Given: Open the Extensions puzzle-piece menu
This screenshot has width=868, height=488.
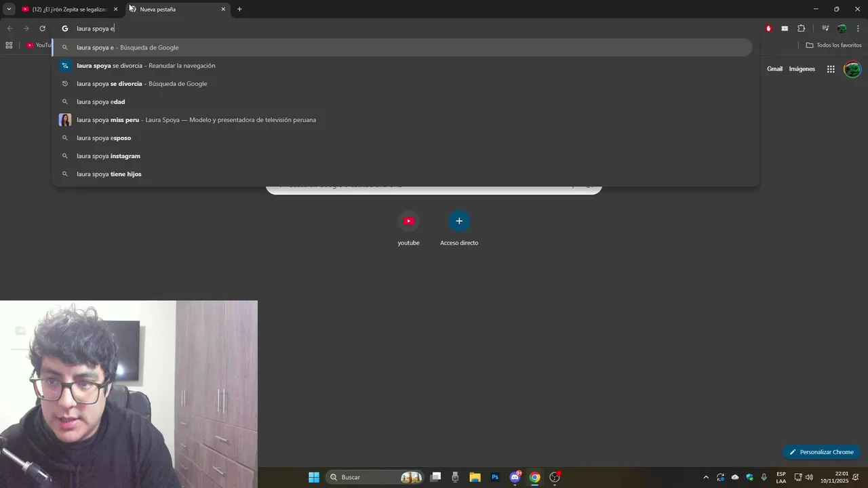Looking at the screenshot, I should click(x=801, y=28).
